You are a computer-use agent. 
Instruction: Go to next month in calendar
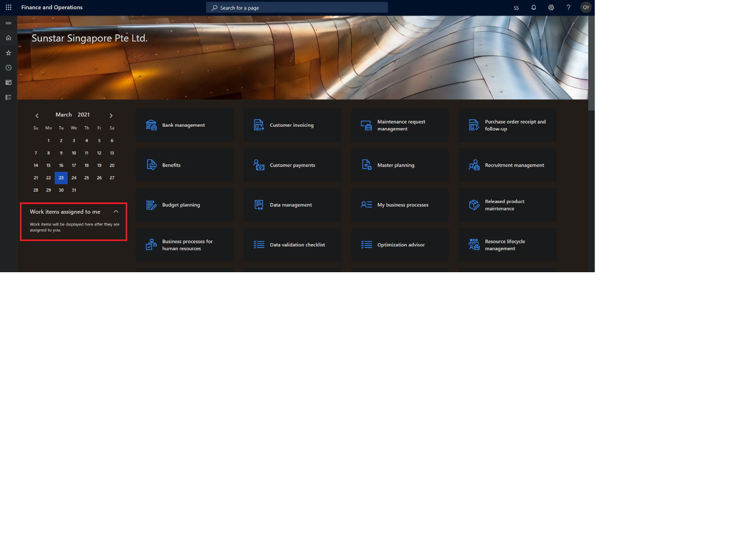(x=111, y=115)
